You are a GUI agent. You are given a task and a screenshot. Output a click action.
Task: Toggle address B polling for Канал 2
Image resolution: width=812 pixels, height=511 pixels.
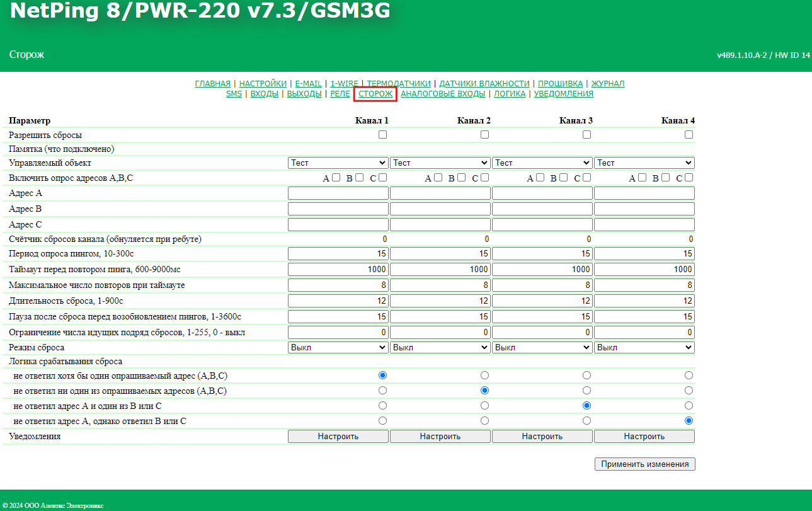[461, 178]
